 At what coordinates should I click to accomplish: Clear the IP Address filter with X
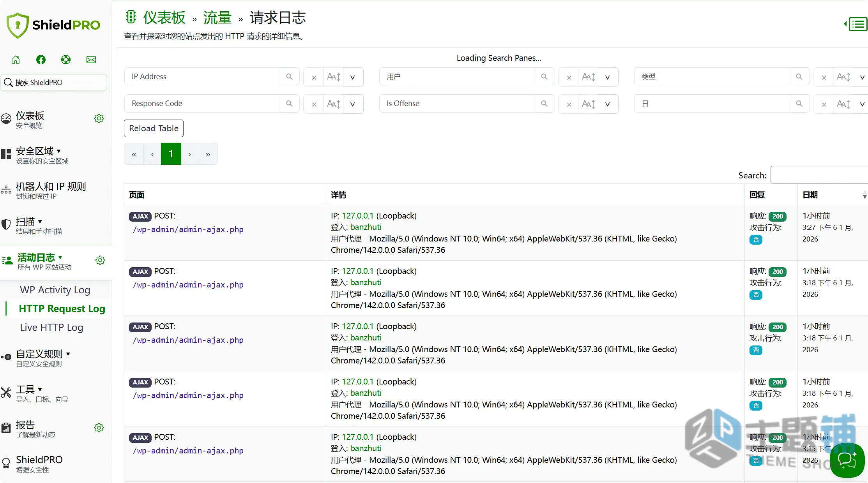click(314, 77)
